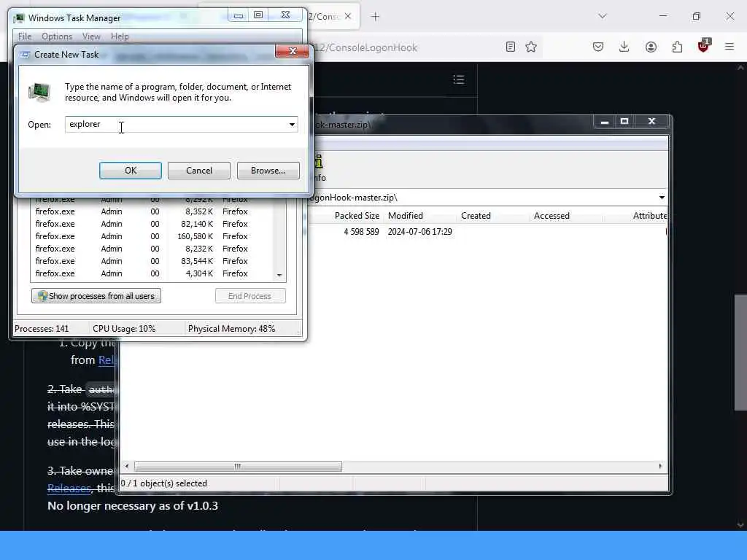Maximize the Windows Task Manager window
The height and width of the screenshot is (560, 747).
pos(258,16)
